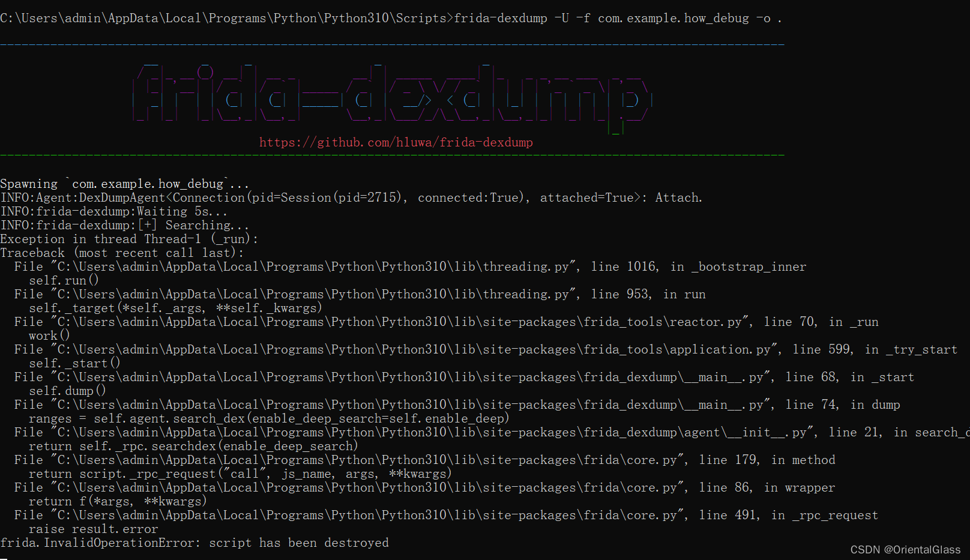
Task: Select "Exception in thread Thread-1" line
Action: click(x=129, y=239)
